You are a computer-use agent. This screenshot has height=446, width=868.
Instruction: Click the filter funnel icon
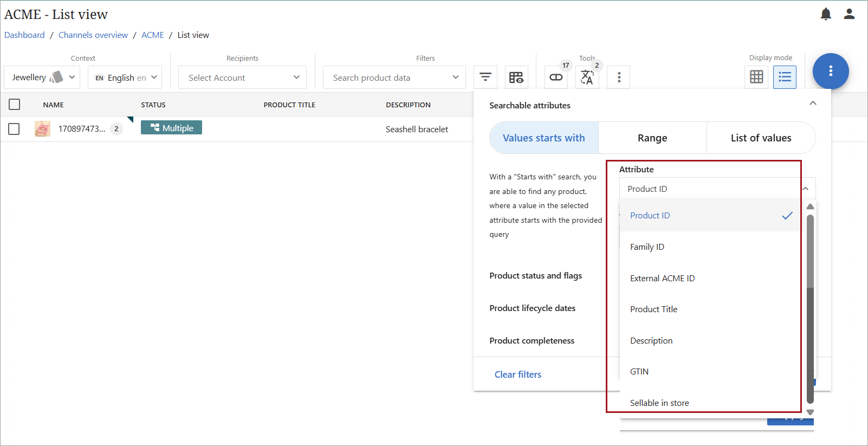[x=485, y=77]
